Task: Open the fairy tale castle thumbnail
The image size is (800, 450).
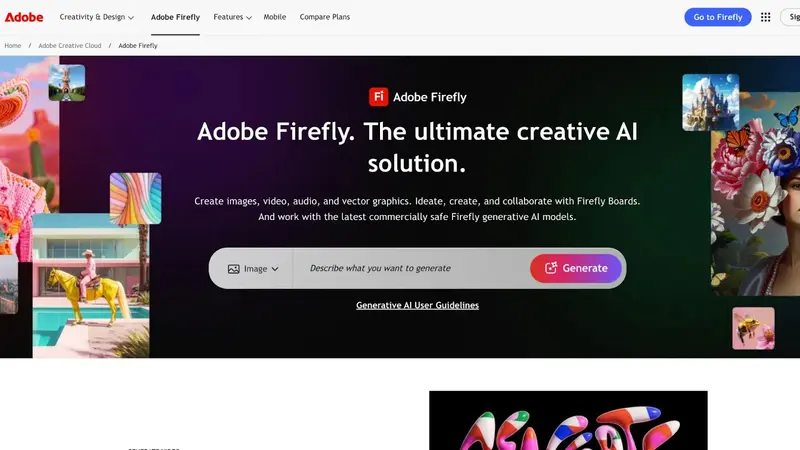Action: click(710, 102)
